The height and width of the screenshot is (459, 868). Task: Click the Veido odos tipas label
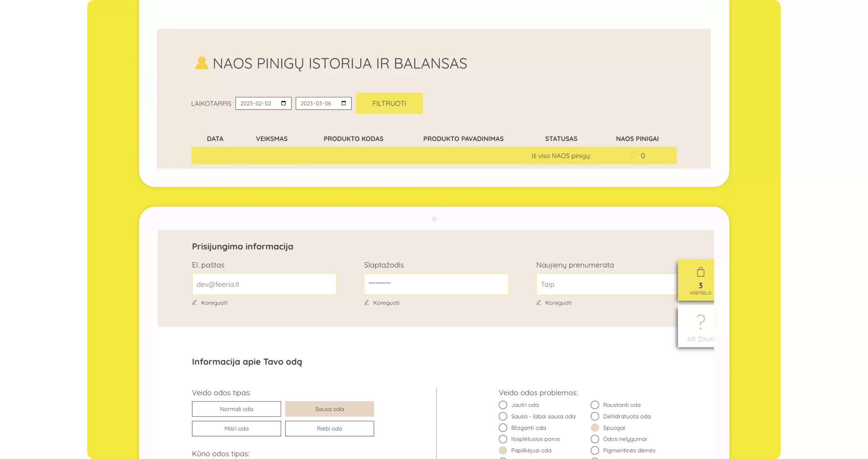coord(221,393)
